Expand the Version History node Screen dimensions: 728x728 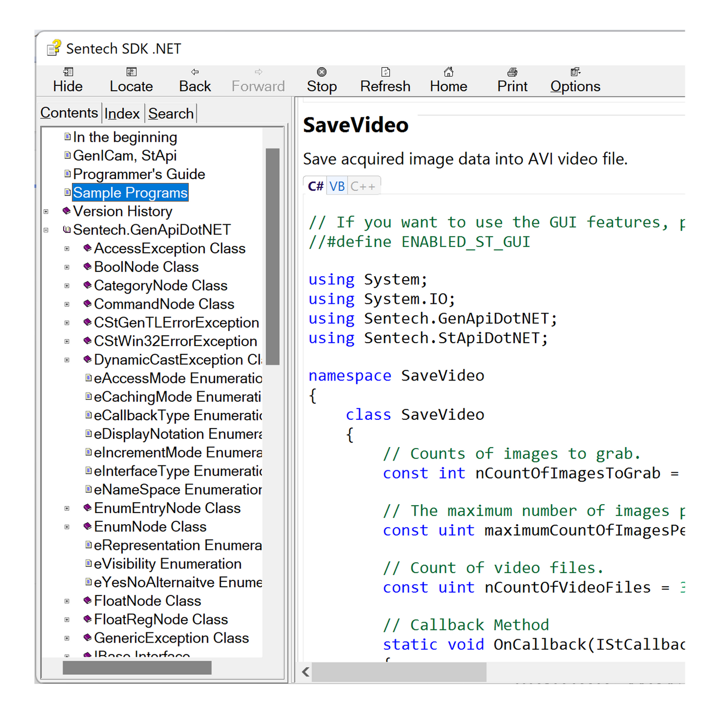click(x=46, y=212)
